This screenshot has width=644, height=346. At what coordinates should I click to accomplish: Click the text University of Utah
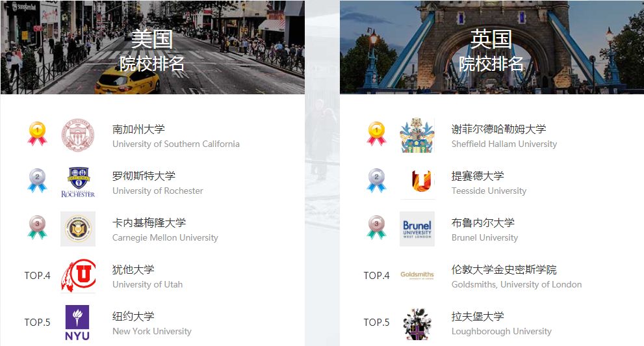(148, 285)
